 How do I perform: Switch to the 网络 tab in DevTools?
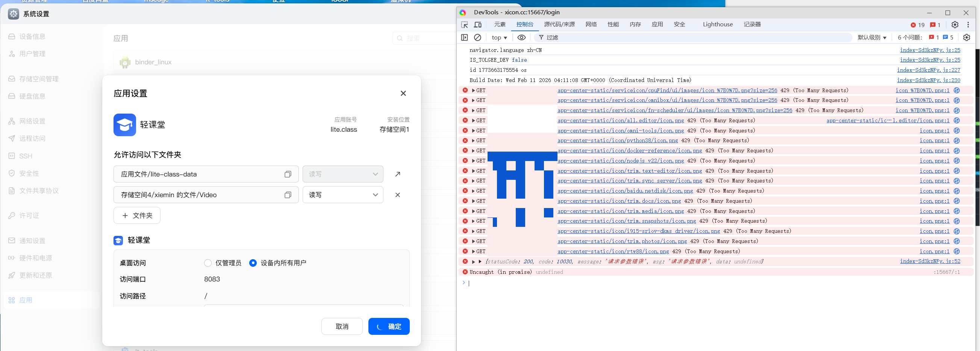pos(591,24)
